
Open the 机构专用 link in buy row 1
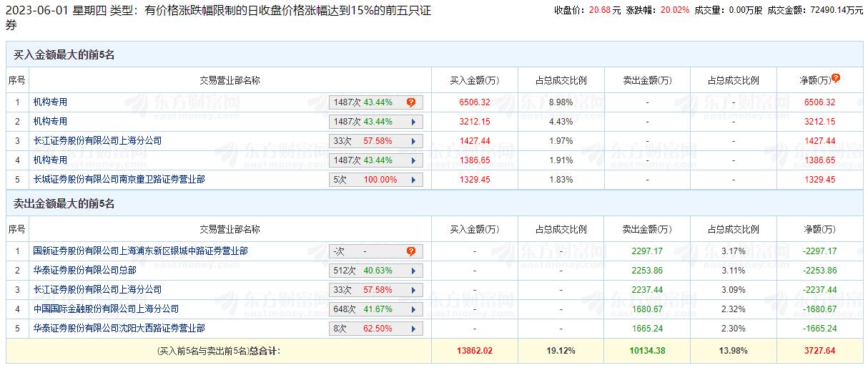coord(50,102)
